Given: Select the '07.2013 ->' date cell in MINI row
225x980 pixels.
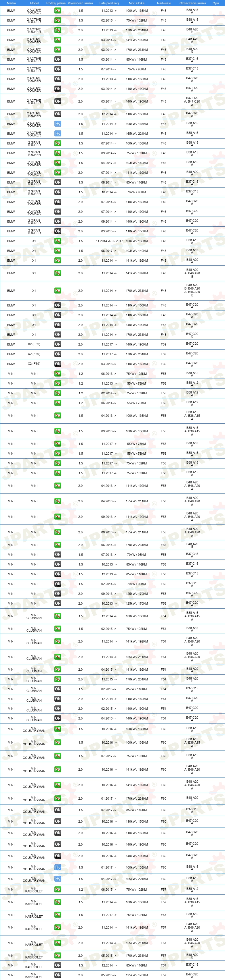Looking at the screenshot, I should (109, 555).
